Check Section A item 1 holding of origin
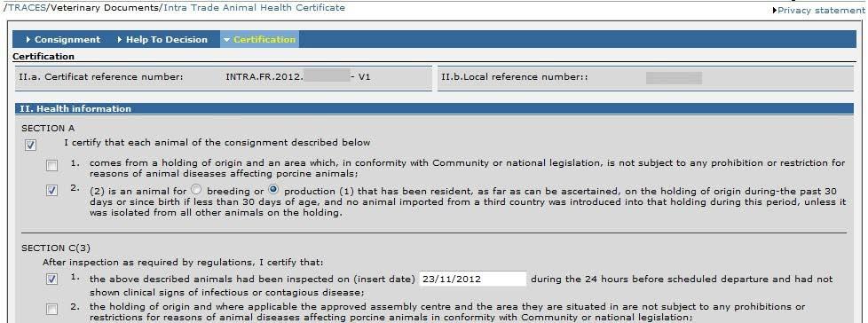Viewport: 868px width, 323px height. click(x=51, y=165)
